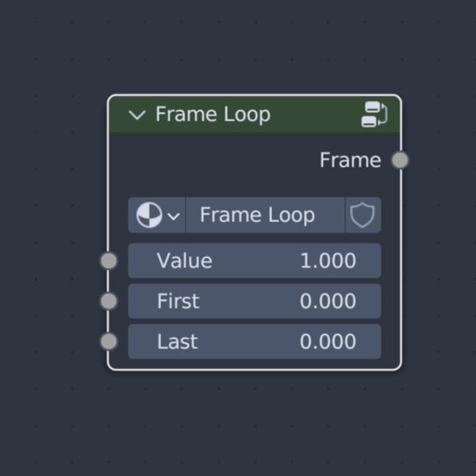Click the Frame output label
This screenshot has width=476, height=476.
click(x=351, y=160)
